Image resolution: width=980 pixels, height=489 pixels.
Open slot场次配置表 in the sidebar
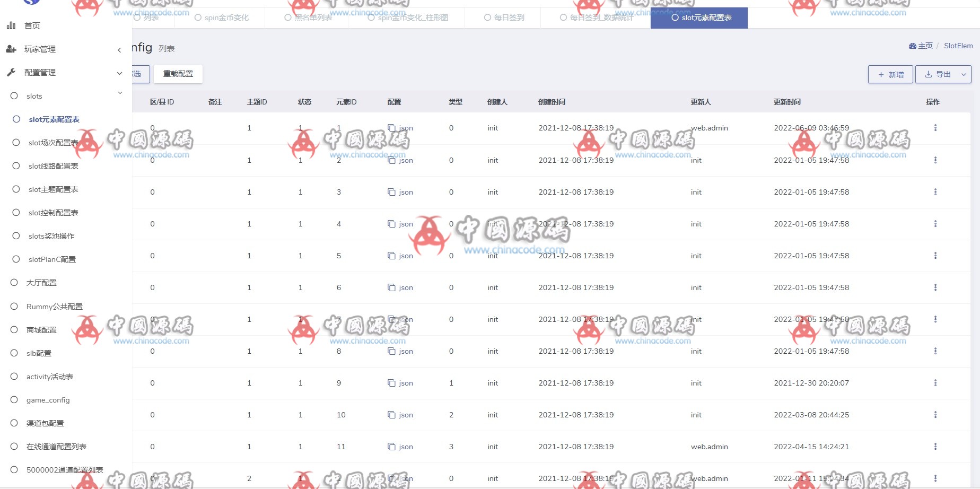(53, 143)
